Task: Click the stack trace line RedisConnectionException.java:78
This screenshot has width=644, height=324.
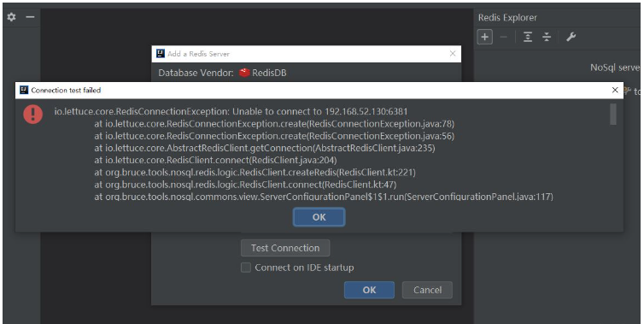Action: click(274, 124)
